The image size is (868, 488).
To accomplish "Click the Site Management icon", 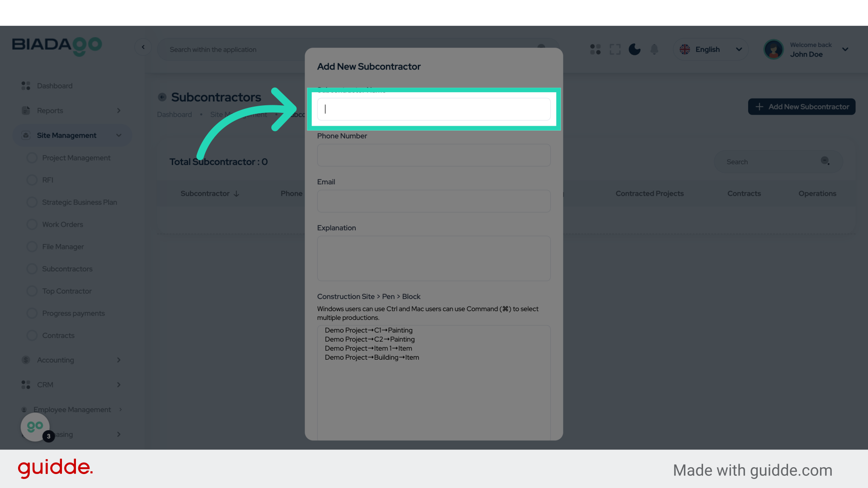I will click(25, 135).
